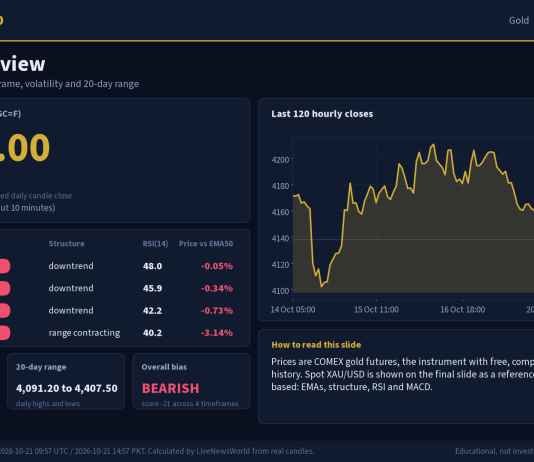The height and width of the screenshot is (462, 534).
Task: Click the 4100 y-axis label
Action: [280, 291]
